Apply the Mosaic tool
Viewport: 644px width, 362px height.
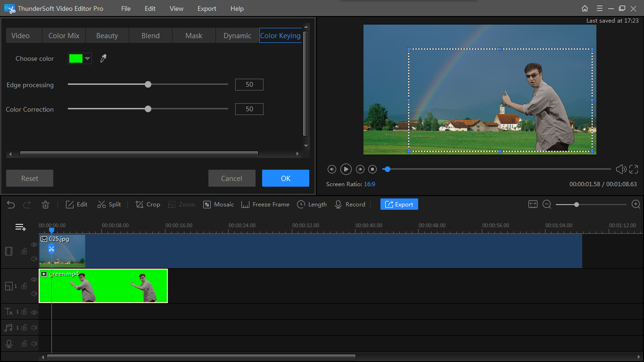tap(218, 205)
